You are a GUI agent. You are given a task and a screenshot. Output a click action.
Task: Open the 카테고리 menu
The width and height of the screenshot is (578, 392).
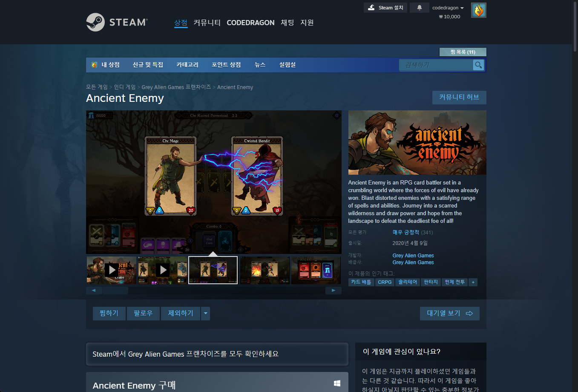(187, 65)
